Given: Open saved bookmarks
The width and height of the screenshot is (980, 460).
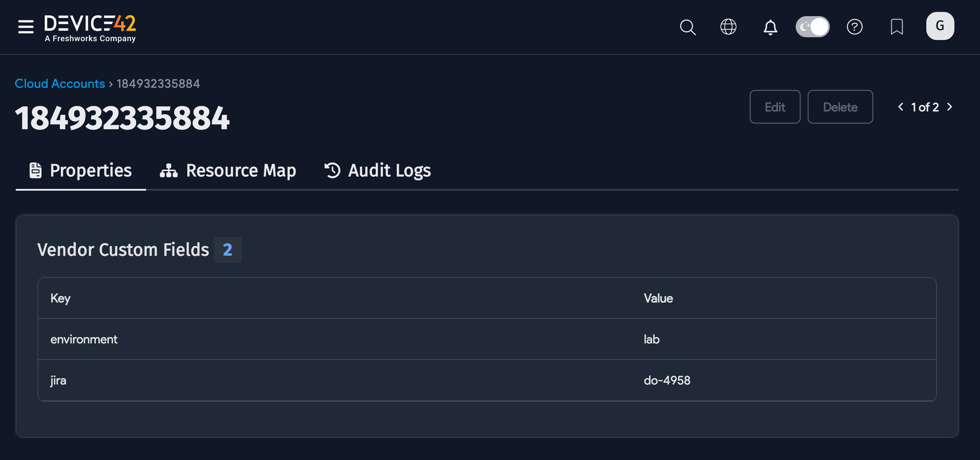Looking at the screenshot, I should coord(897,27).
